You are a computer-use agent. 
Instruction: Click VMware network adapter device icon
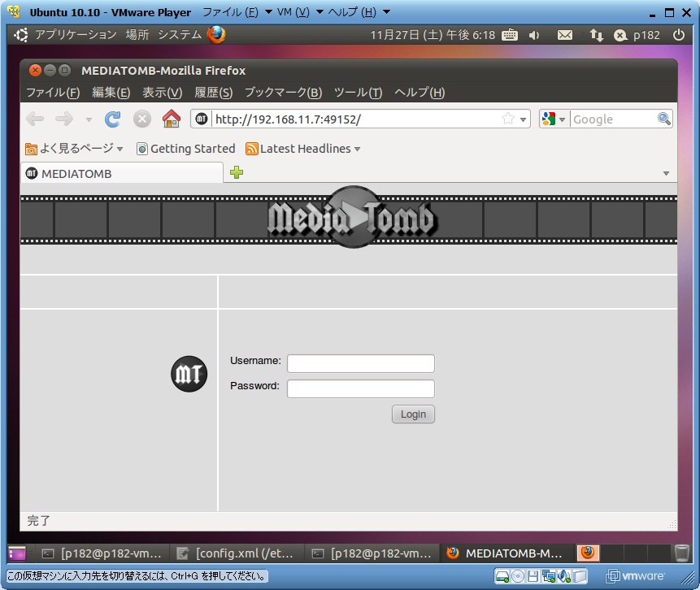tap(548, 576)
